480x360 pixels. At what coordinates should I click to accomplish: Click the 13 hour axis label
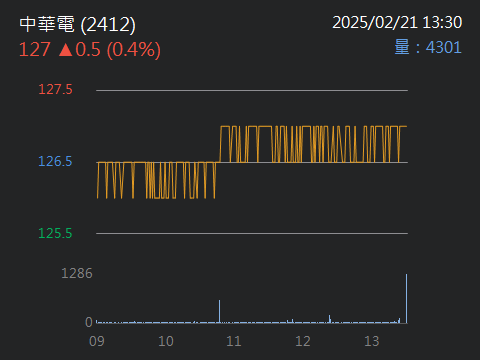372,341
